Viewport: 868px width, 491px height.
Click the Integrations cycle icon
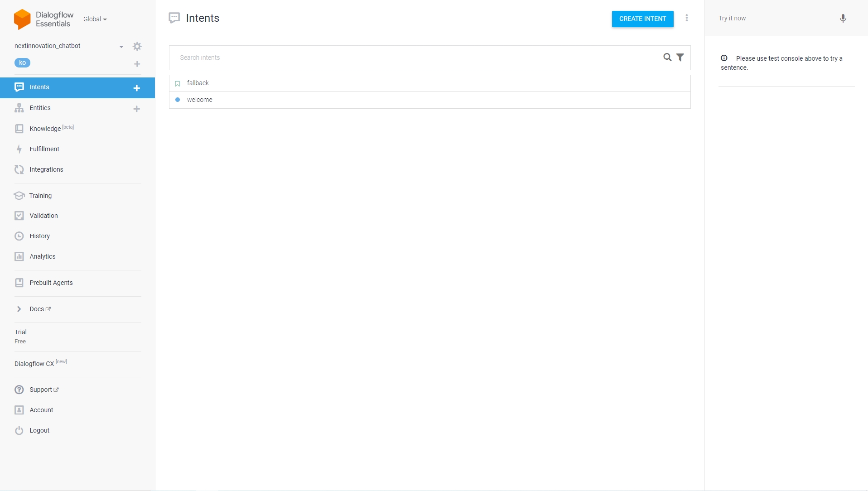coord(19,169)
